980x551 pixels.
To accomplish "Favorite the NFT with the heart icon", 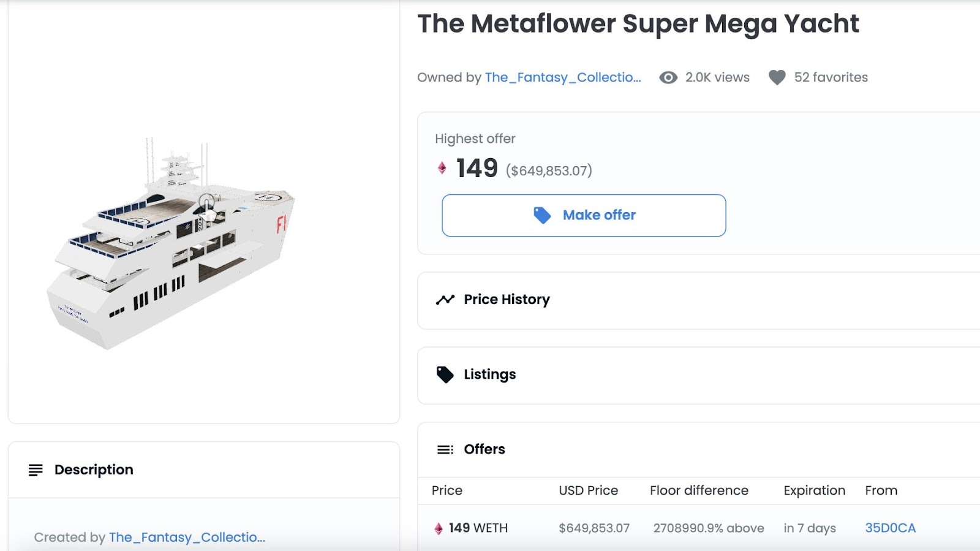I will [x=777, y=78].
